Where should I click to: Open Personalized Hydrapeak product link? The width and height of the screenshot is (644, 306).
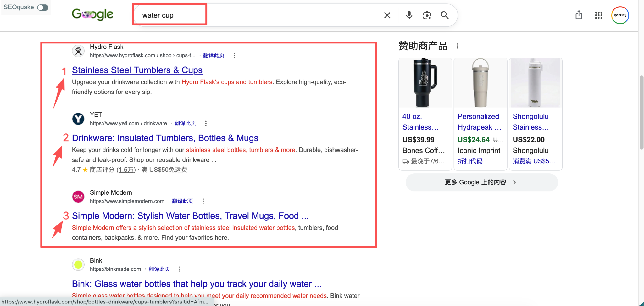479,122
